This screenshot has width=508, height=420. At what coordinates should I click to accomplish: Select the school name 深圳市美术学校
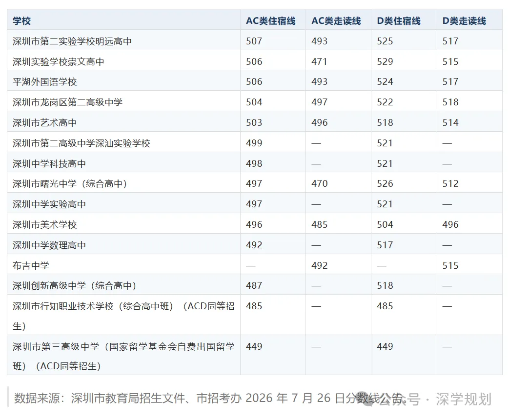point(45,224)
